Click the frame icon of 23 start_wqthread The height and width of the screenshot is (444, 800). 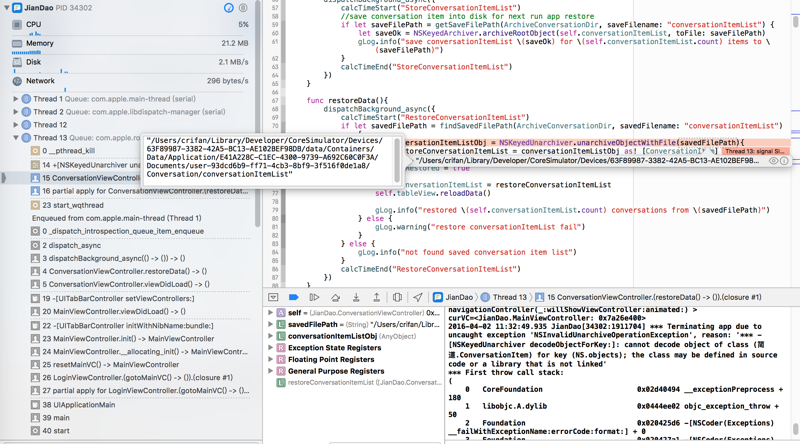[35, 205]
